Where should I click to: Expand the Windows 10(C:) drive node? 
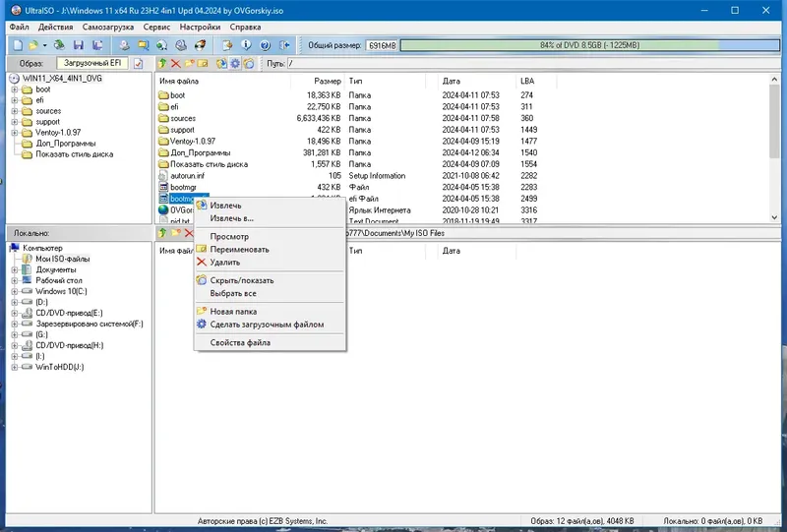[x=15, y=291]
